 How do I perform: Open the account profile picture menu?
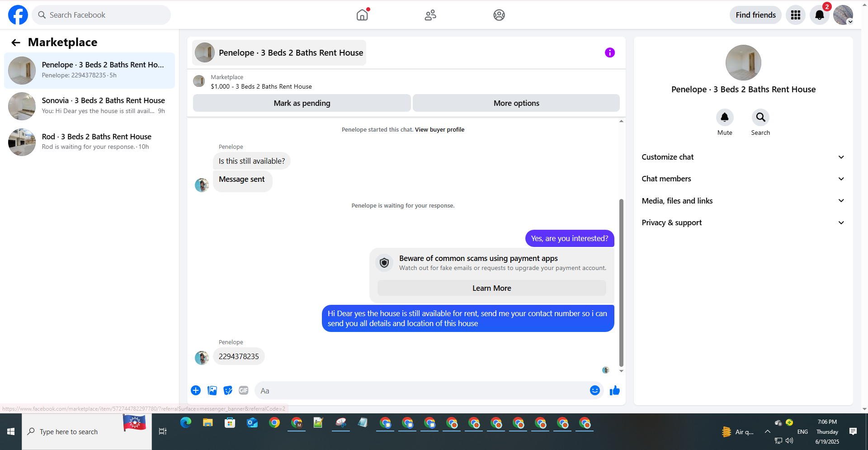click(843, 15)
